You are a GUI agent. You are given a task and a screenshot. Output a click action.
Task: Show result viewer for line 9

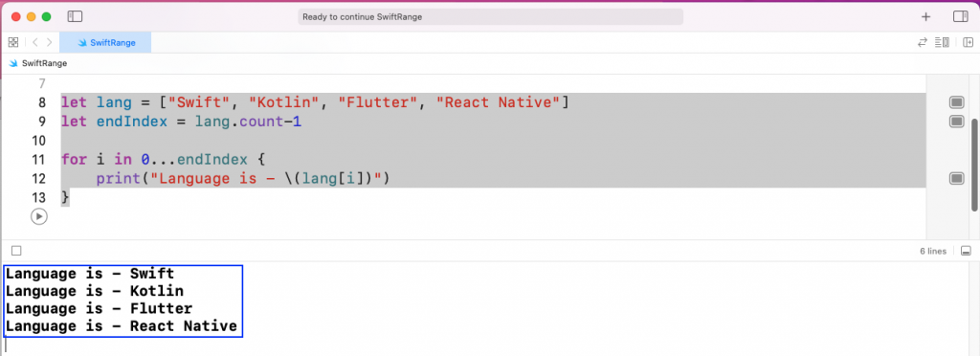point(956,122)
